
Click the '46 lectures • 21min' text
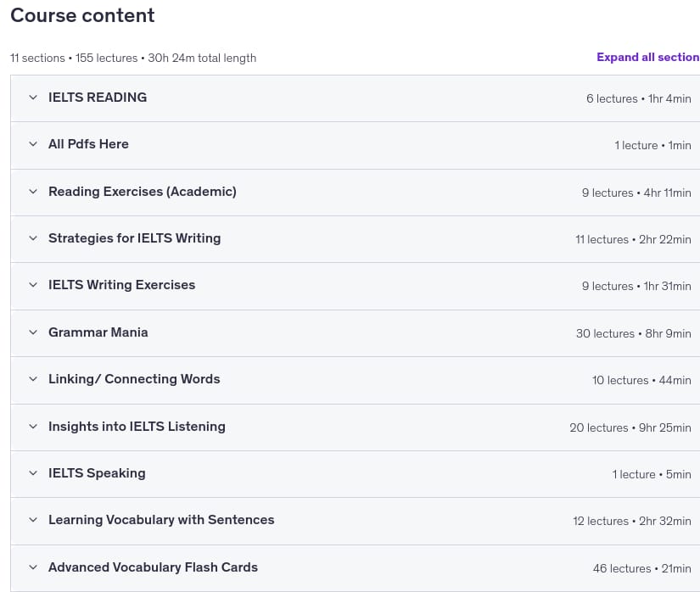tap(642, 568)
